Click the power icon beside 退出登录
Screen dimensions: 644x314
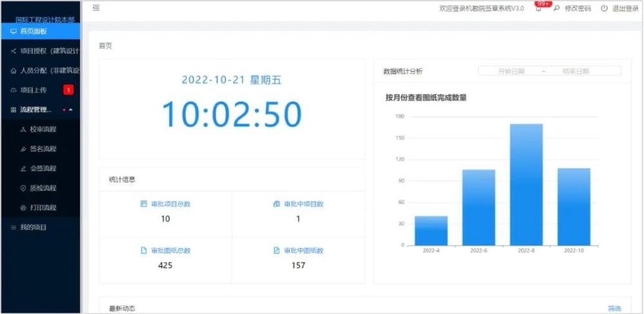click(x=604, y=8)
